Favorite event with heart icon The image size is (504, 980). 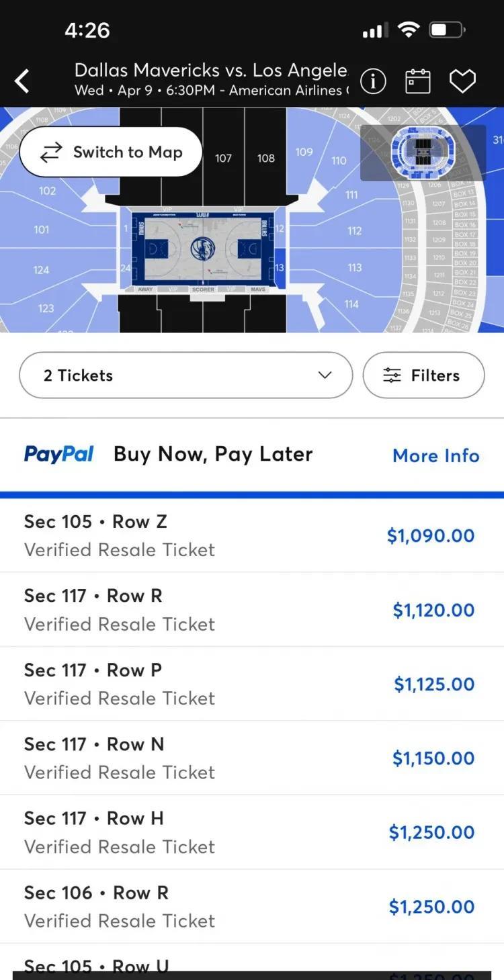click(462, 81)
